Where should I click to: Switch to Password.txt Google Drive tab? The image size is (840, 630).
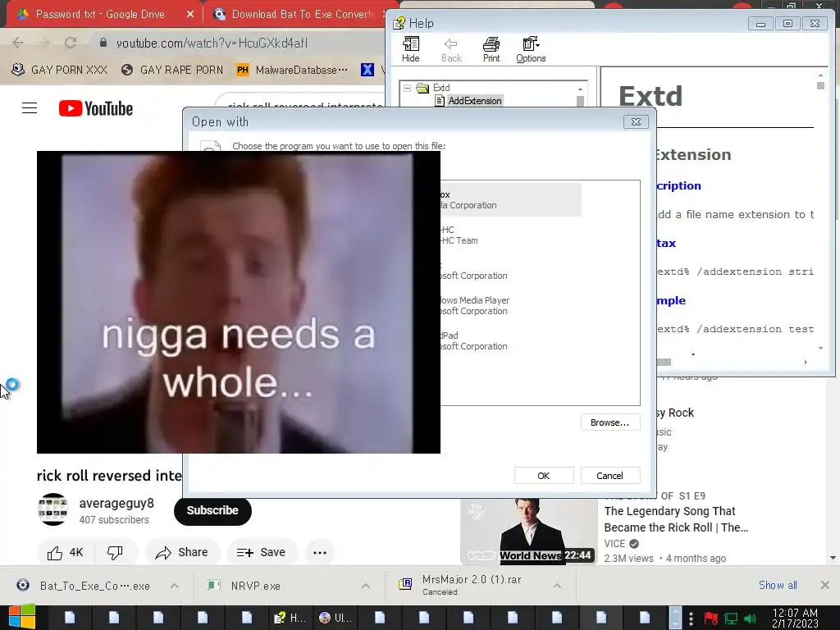click(x=99, y=15)
